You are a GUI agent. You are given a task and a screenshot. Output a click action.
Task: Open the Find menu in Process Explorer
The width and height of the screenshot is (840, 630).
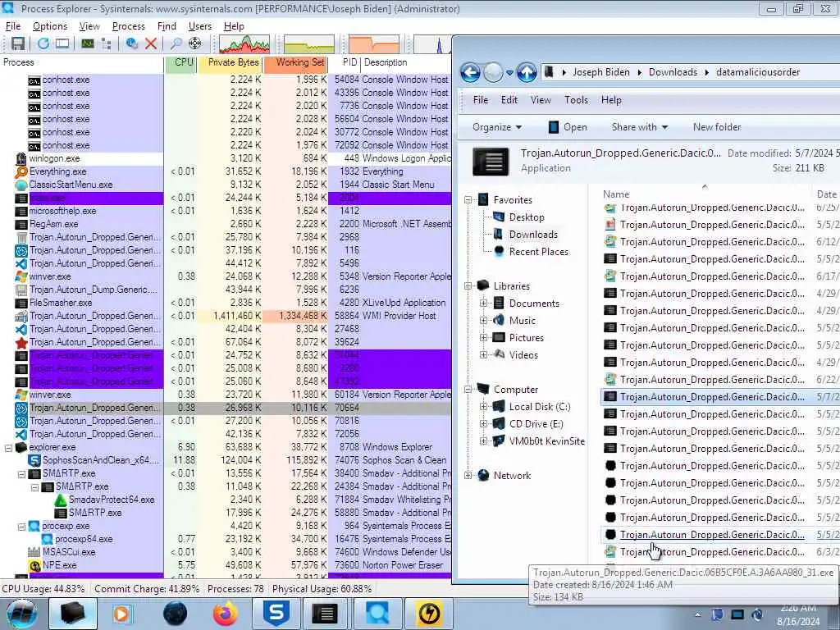coord(167,26)
